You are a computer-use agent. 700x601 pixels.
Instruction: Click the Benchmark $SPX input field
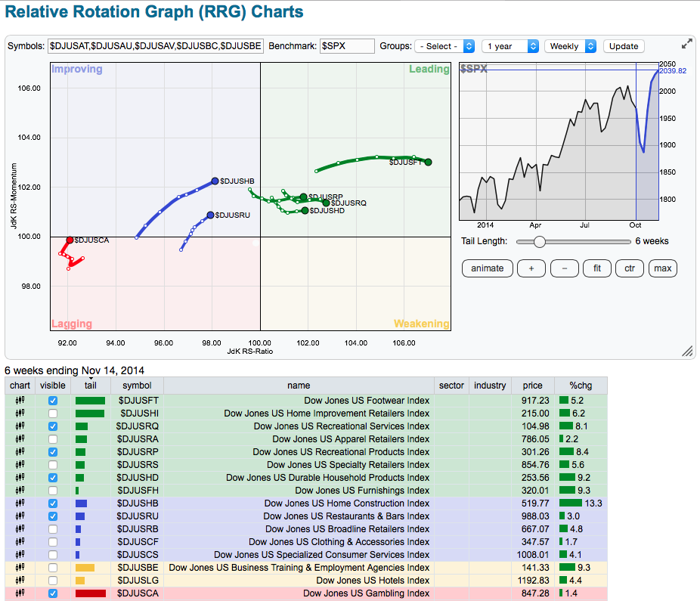[x=347, y=46]
